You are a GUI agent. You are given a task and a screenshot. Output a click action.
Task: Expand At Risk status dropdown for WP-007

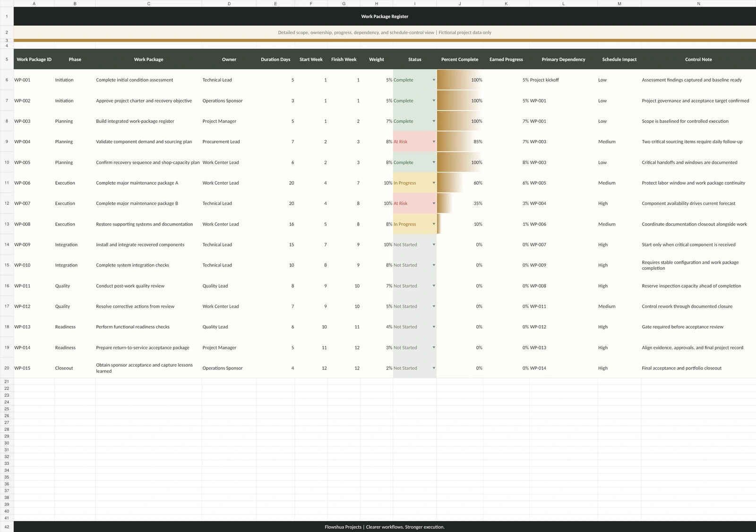[434, 204]
